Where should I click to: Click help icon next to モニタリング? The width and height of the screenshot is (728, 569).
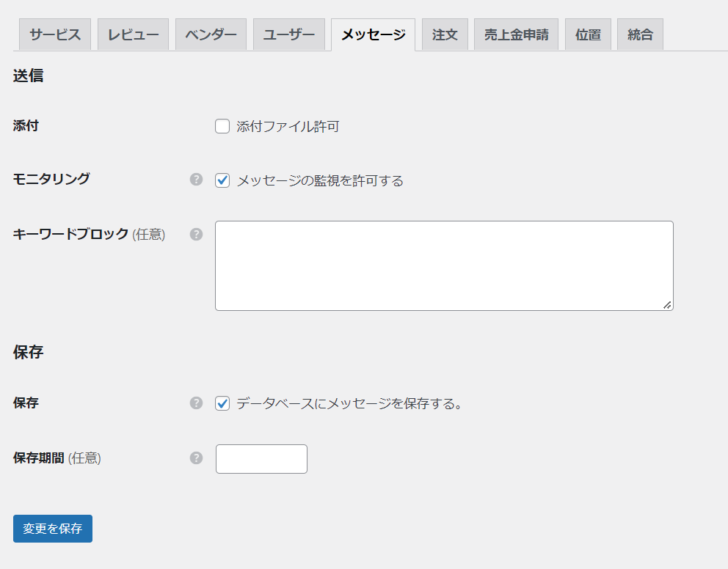(196, 180)
